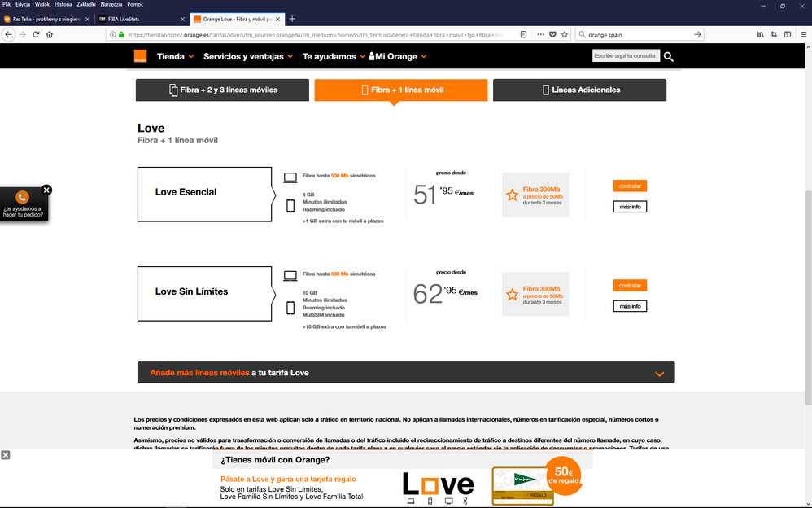
Task: Click the orange phone call icon
Action: (22, 197)
